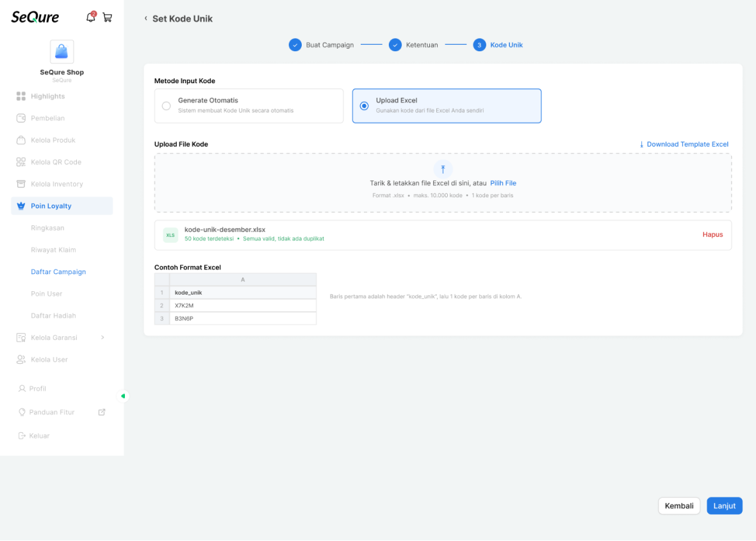Open the notifications bell
The height and width of the screenshot is (541, 756).
[90, 17]
